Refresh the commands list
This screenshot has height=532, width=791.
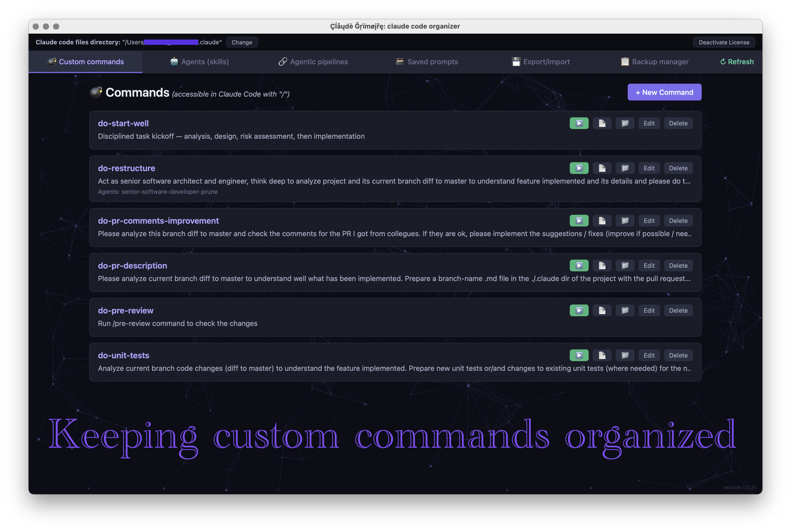(737, 62)
